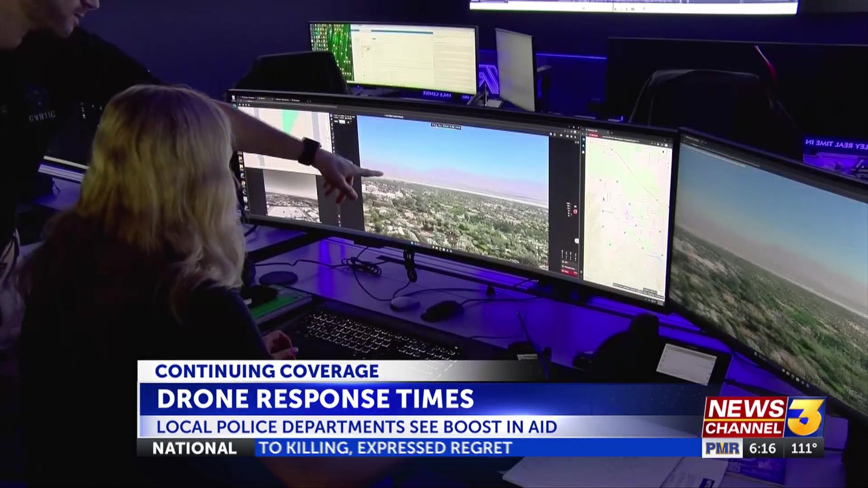
Task: Click the News Channel 3 logo
Action: (764, 417)
